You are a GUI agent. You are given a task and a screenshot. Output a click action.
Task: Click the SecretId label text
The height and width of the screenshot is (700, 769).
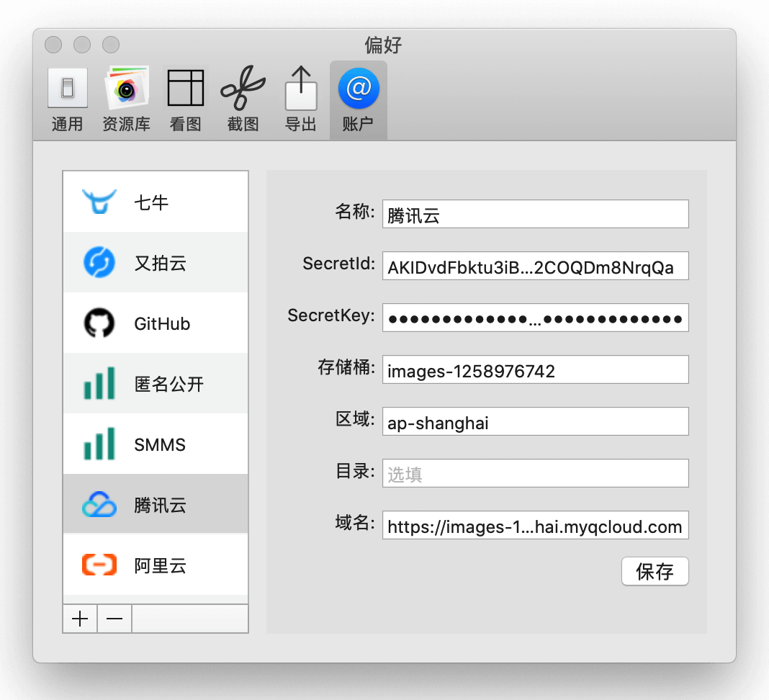(339, 264)
